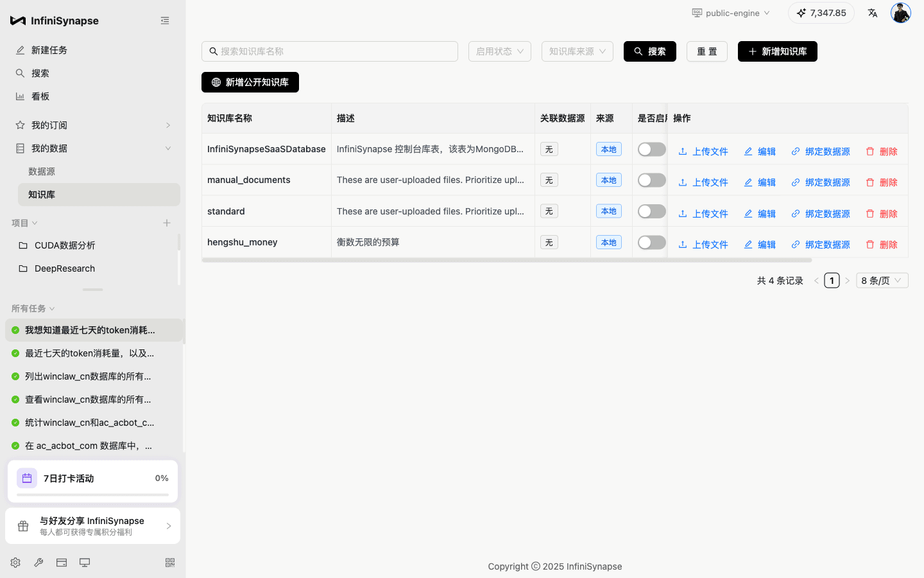This screenshot has height=578, width=924.
Task: Turn on the hengshu_money enable switch
Action: [651, 243]
